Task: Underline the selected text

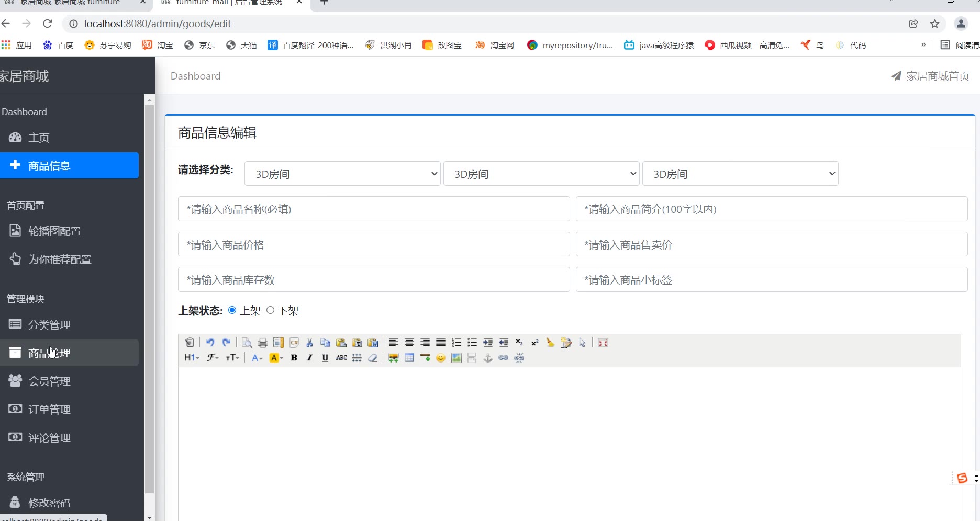Action: [325, 358]
